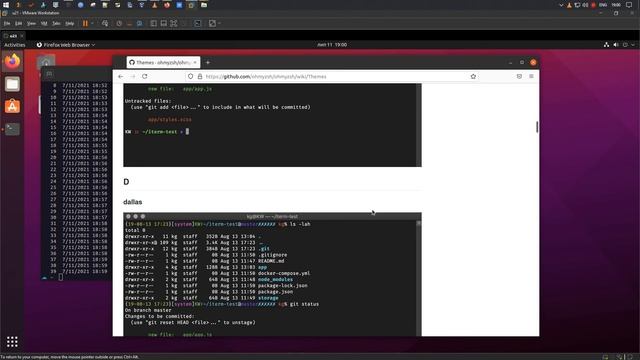Open the snapshot manager icon
This screenshot has width=640, height=360.
pos(140,23)
